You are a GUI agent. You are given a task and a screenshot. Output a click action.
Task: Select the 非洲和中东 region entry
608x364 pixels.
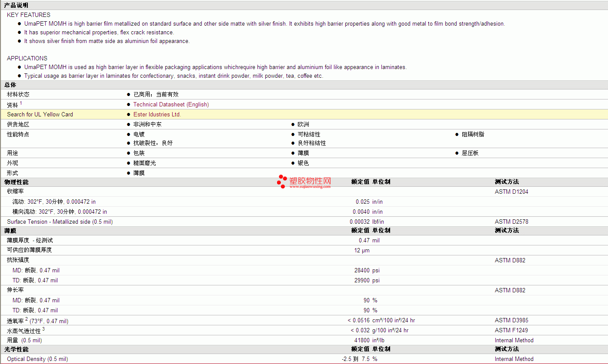[147, 125]
